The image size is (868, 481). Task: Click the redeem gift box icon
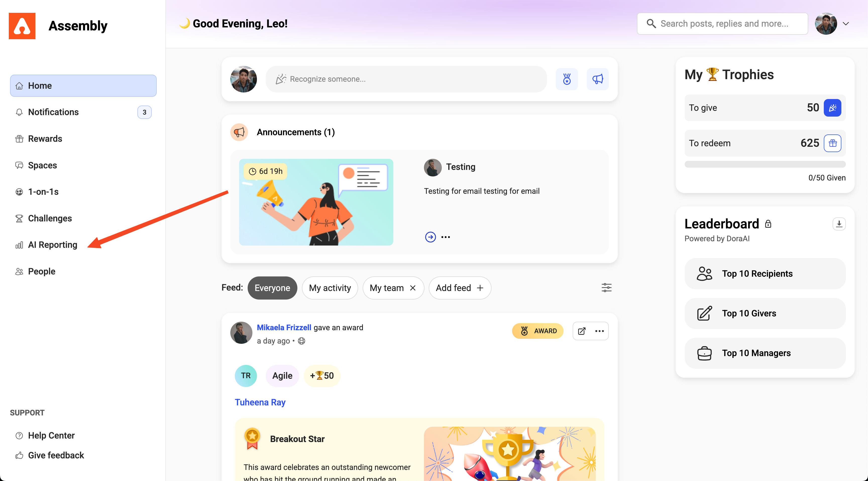pos(832,143)
